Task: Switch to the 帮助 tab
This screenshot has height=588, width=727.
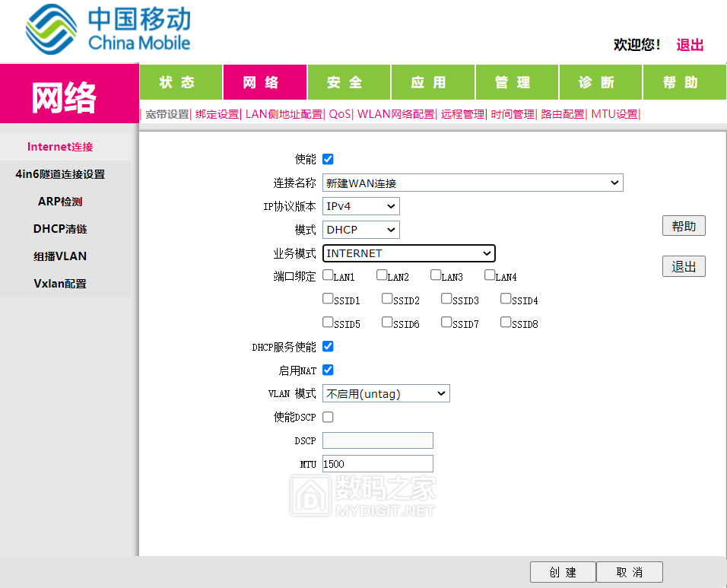Action: tap(685, 82)
